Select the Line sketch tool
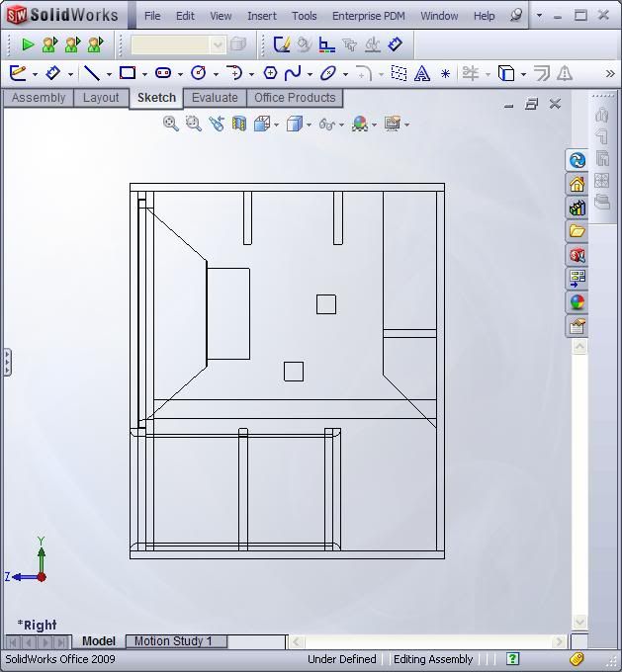This screenshot has height=672, width=622. point(92,73)
